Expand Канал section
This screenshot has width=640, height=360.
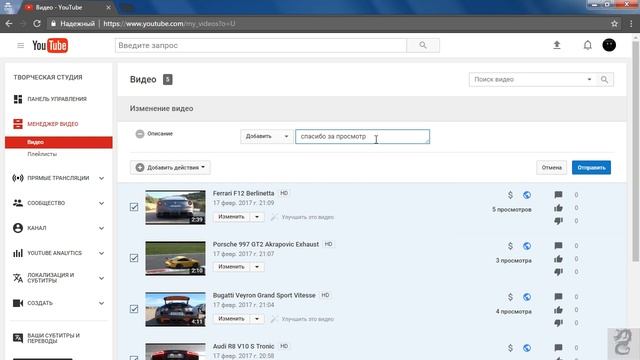click(101, 228)
